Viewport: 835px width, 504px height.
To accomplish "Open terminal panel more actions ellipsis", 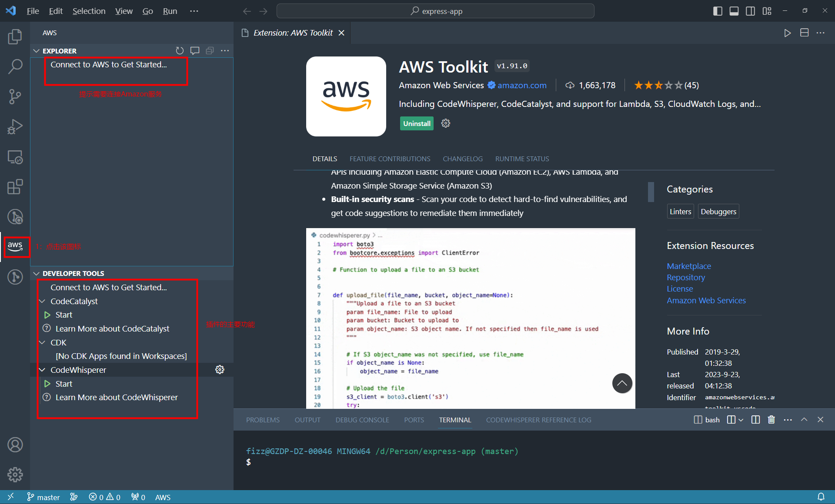I will coord(788,420).
